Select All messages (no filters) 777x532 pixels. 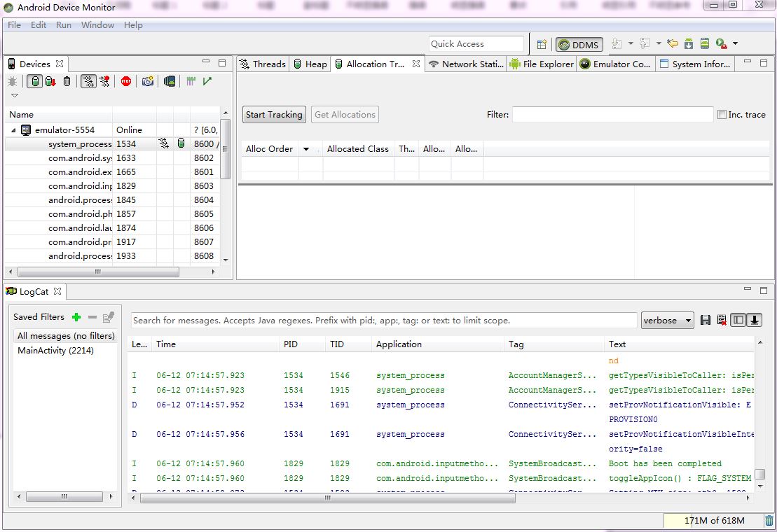pyautogui.click(x=65, y=335)
